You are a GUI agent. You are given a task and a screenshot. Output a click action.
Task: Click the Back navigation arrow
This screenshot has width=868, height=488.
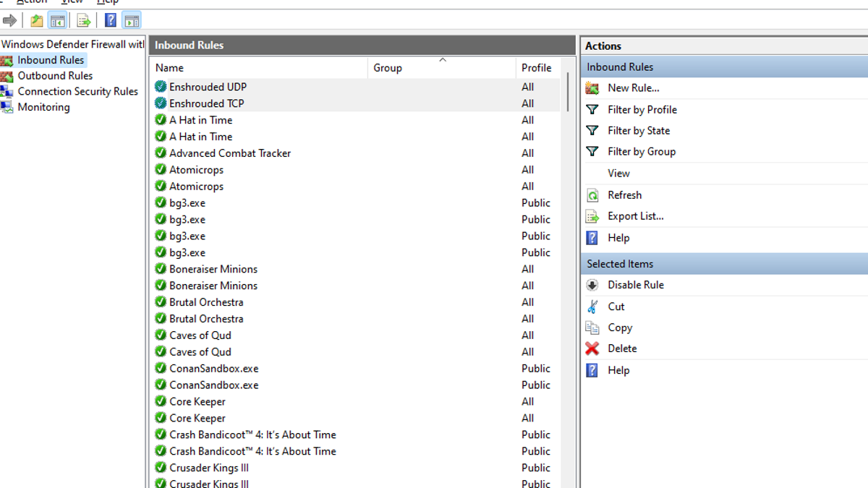coord(9,20)
